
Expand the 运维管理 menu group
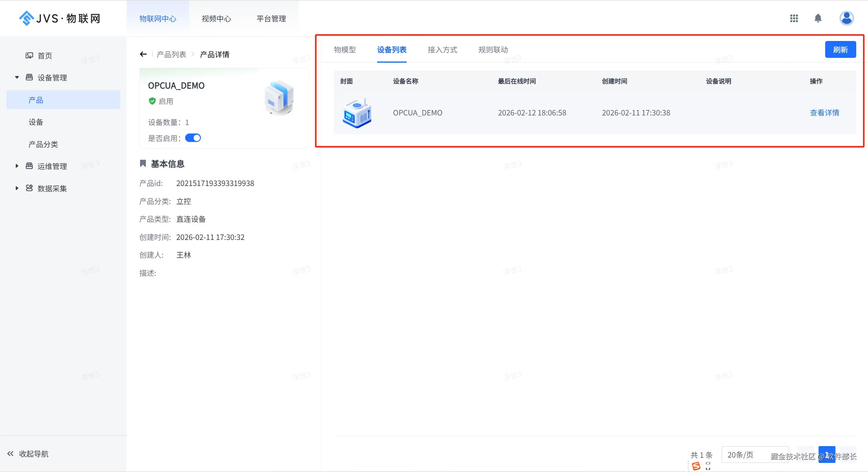coord(17,166)
